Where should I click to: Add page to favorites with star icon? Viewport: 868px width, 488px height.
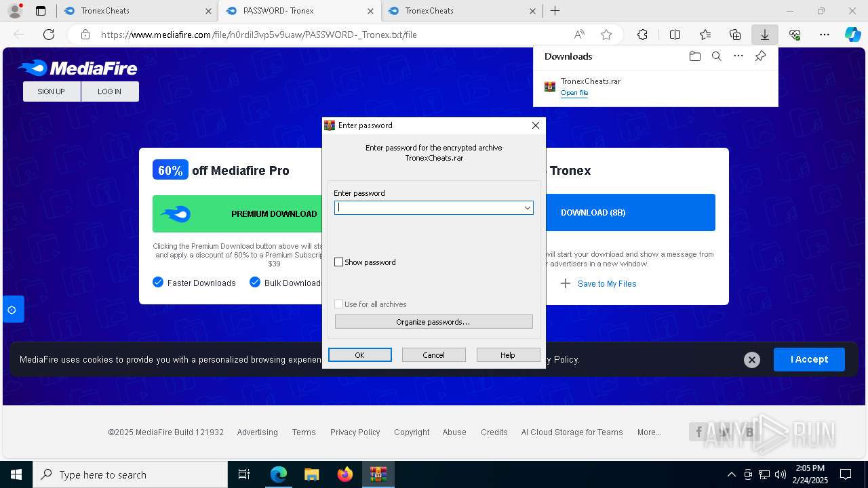(606, 35)
